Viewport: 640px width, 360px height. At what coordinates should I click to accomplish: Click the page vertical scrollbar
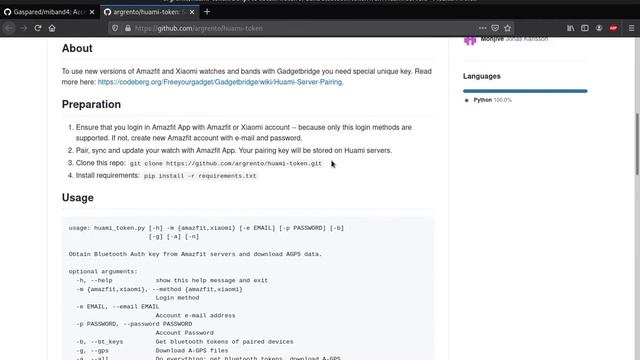click(636, 143)
